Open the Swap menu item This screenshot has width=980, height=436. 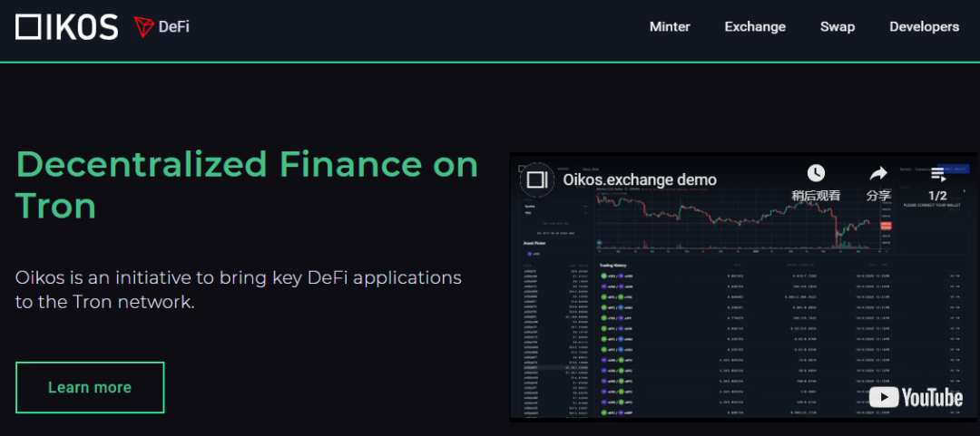(x=838, y=27)
